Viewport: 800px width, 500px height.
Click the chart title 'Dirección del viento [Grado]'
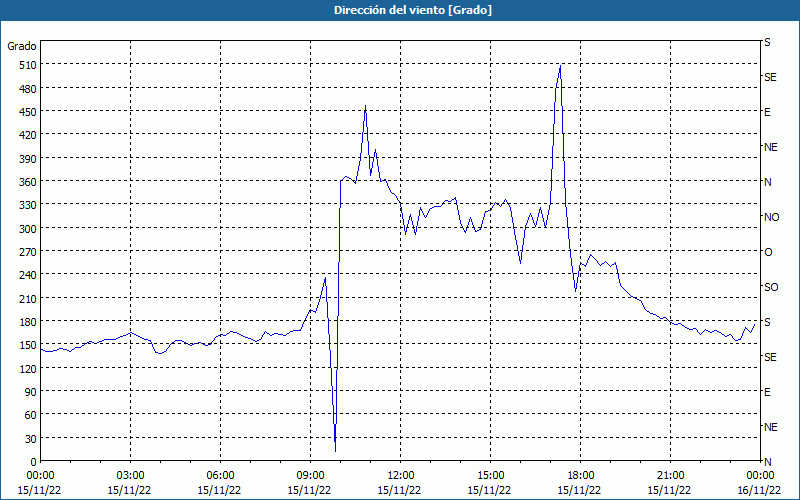click(x=413, y=10)
